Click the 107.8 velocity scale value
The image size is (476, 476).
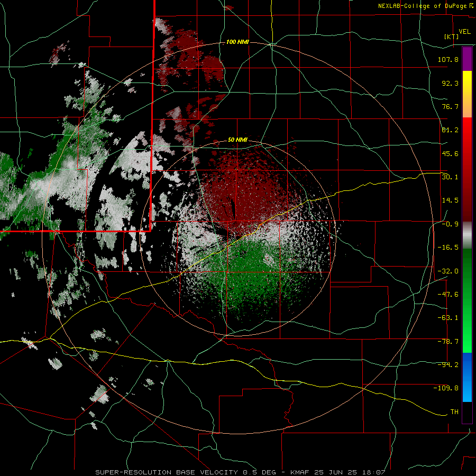point(448,59)
